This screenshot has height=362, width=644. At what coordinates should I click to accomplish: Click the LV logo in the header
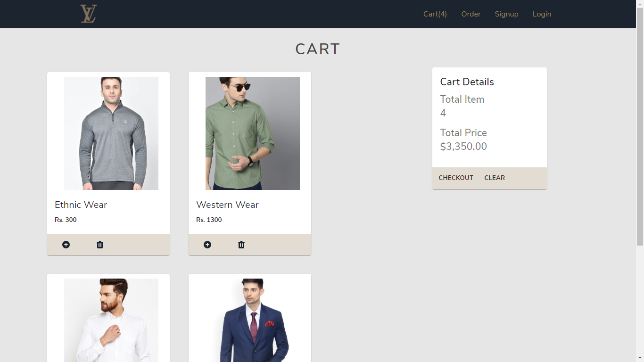(88, 14)
